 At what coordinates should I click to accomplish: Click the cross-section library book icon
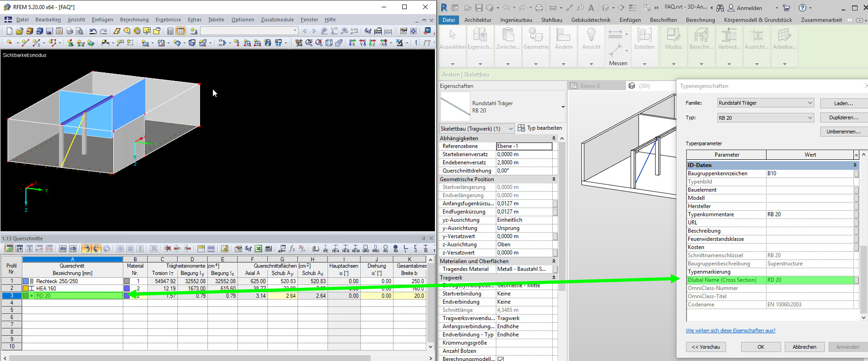coord(315,249)
